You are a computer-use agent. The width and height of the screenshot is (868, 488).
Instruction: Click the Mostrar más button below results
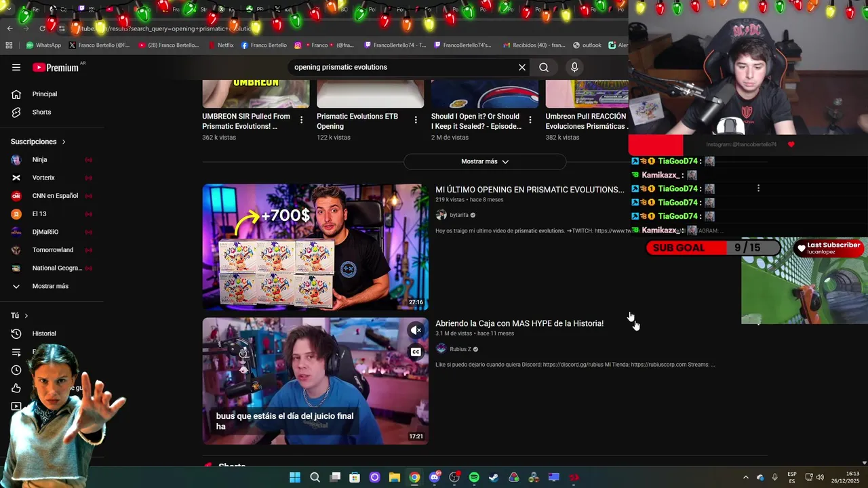coord(484,161)
